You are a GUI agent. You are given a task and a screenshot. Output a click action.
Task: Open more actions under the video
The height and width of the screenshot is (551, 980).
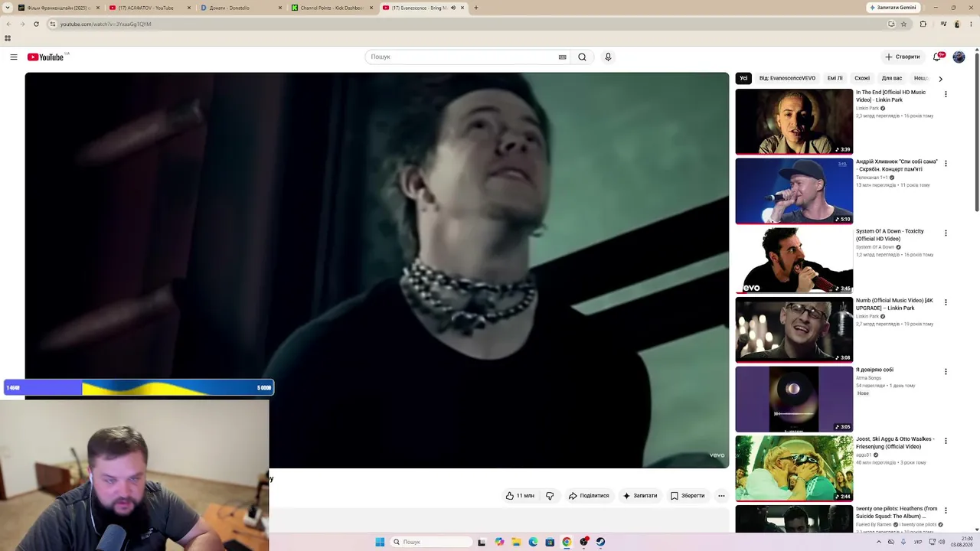tap(721, 496)
